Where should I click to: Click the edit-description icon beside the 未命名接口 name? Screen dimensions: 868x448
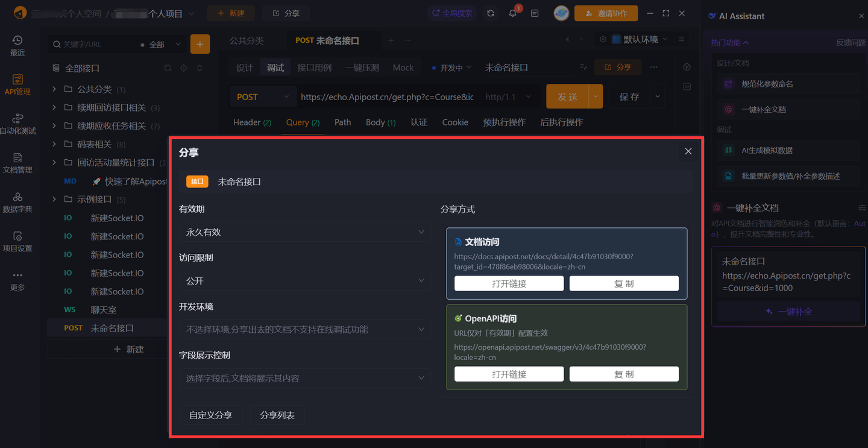pyautogui.click(x=583, y=67)
